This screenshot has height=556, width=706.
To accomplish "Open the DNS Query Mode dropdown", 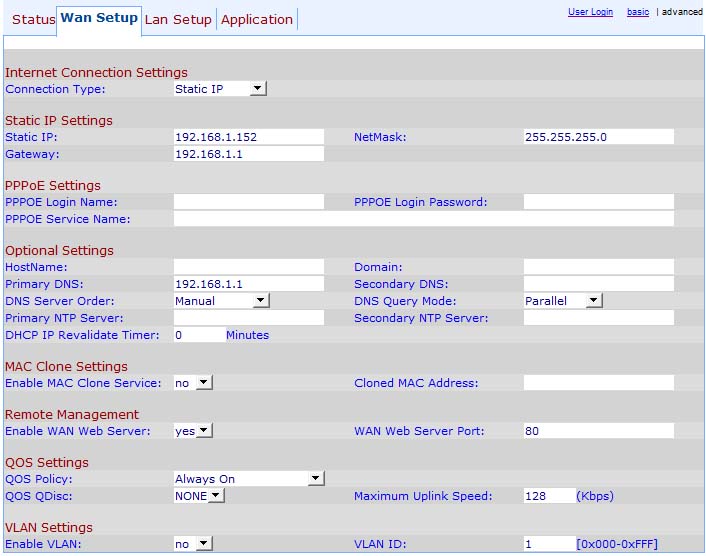I will tap(563, 301).
